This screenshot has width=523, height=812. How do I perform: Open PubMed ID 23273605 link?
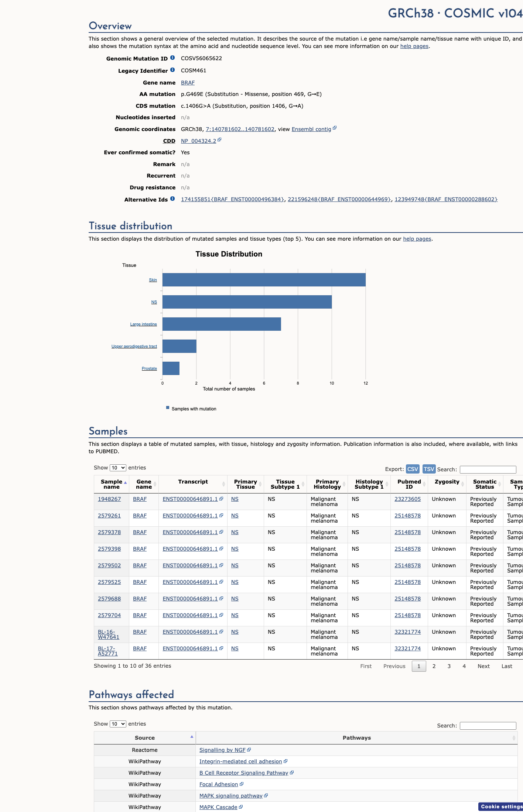407,499
